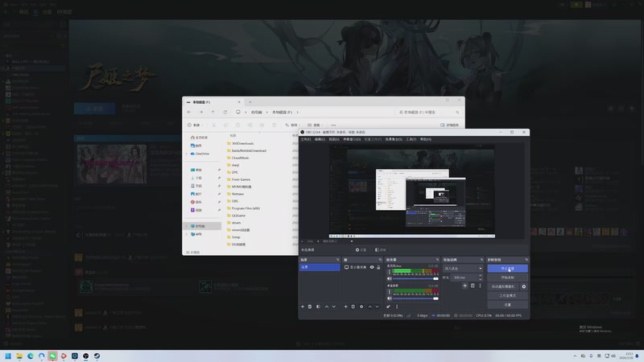The image size is (644, 362).
Task: Open second audio track options dots in mixer
Action: click(390, 291)
